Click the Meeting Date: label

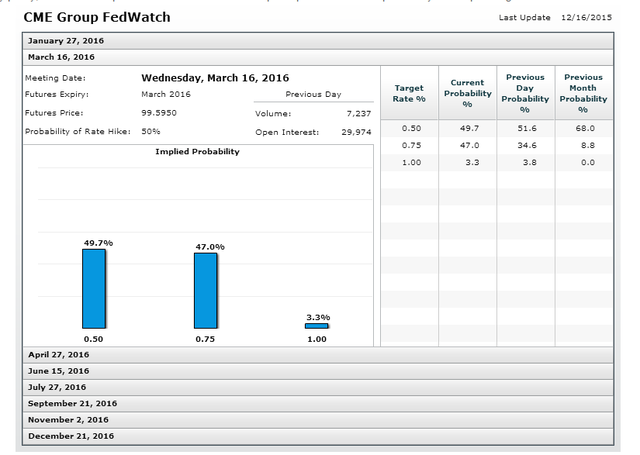[56, 78]
